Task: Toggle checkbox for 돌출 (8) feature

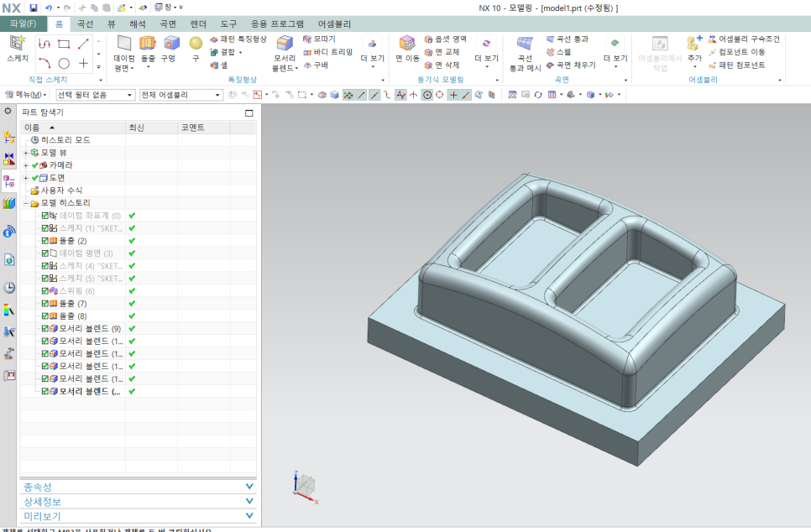Action: (x=45, y=316)
